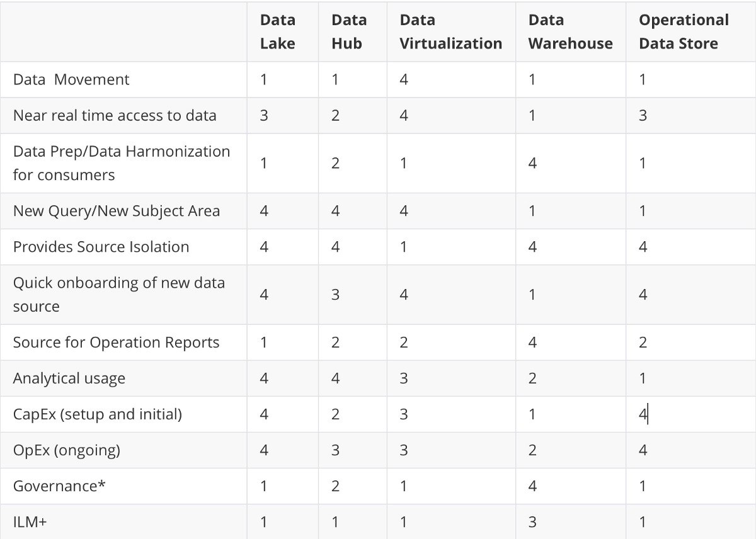Select the OpEx (ongoing) row label

tap(67, 450)
